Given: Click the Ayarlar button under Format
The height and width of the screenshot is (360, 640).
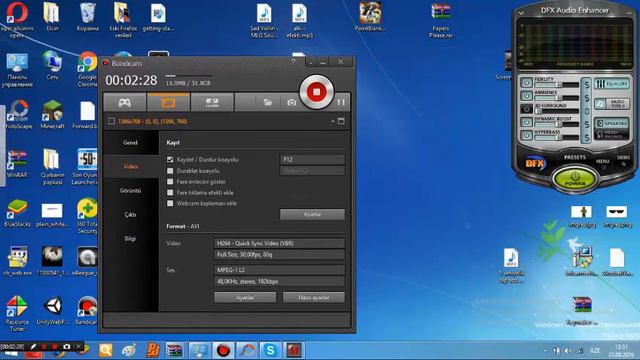Looking at the screenshot, I should click(245, 298).
